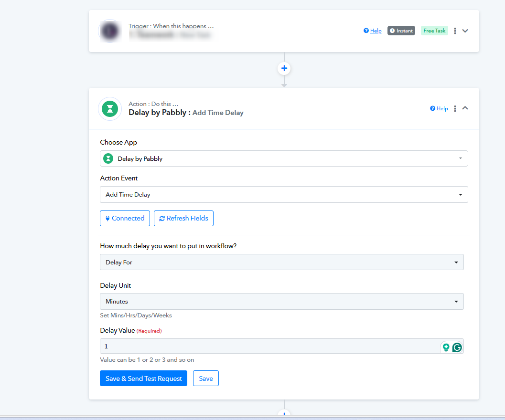Image resolution: width=505 pixels, height=420 pixels.
Task: Click the 'Trigger : When this happens ...' label
Action: (171, 26)
